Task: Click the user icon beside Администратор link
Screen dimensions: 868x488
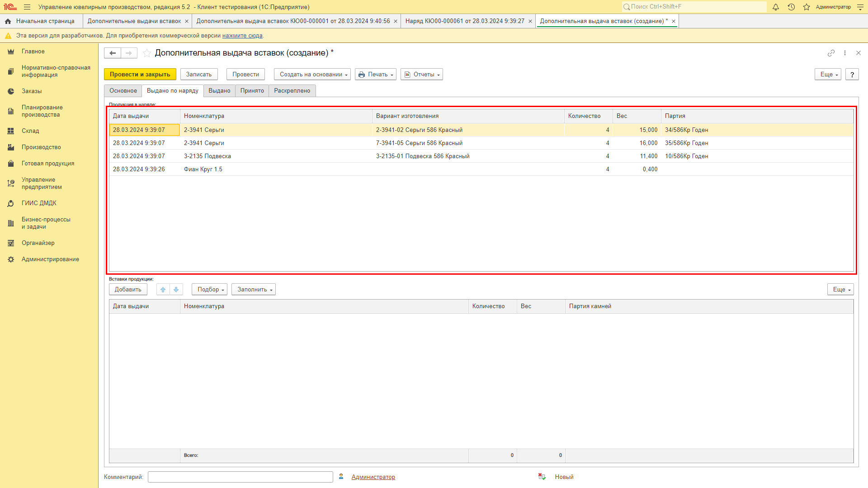Action: 341,477
